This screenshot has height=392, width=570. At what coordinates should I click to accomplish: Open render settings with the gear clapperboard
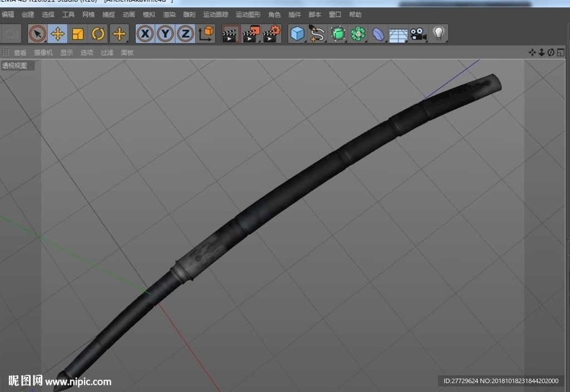click(x=272, y=34)
